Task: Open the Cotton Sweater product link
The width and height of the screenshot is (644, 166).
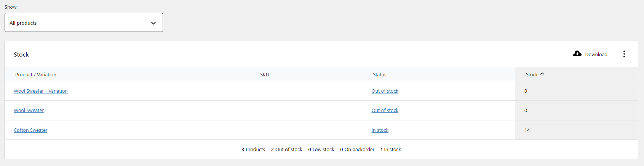Action: 31,130
